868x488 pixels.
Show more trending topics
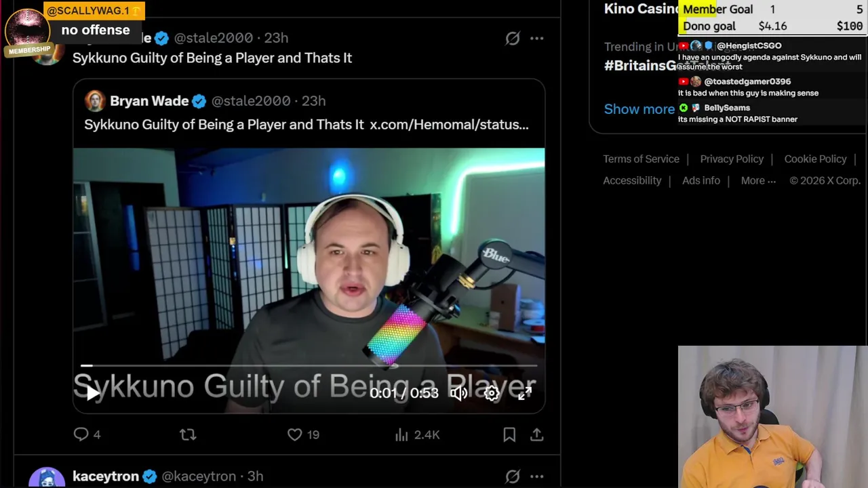coord(639,109)
